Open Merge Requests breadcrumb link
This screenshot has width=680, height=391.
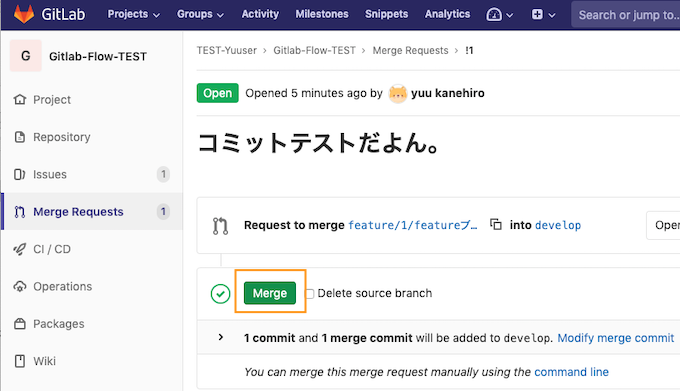click(410, 51)
